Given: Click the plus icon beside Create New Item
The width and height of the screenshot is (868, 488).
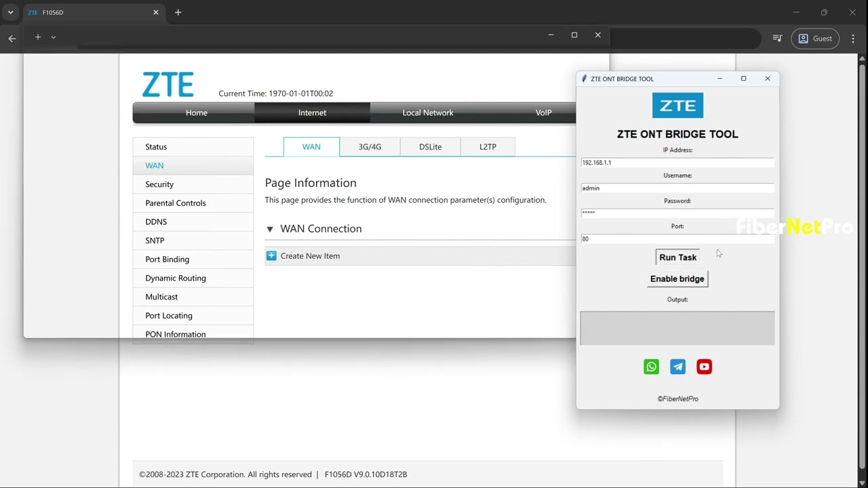Looking at the screenshot, I should coord(271,256).
